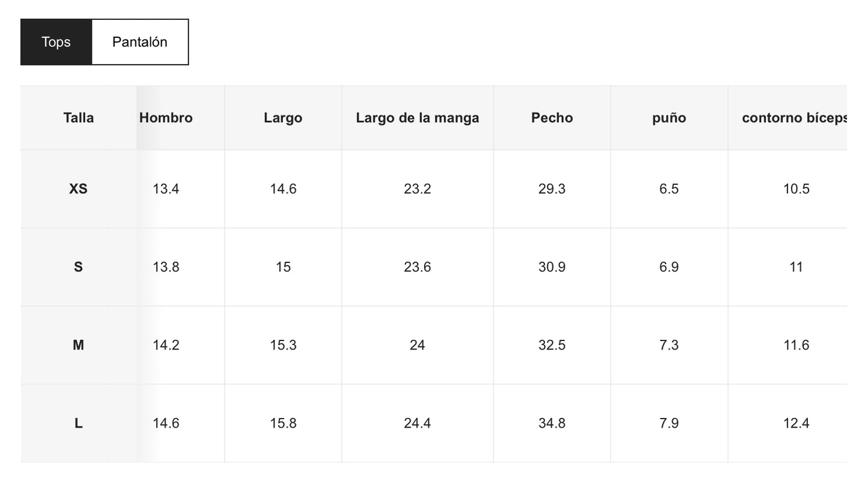This screenshot has height=478, width=868.
Task: Click the Talla column header
Action: click(79, 118)
